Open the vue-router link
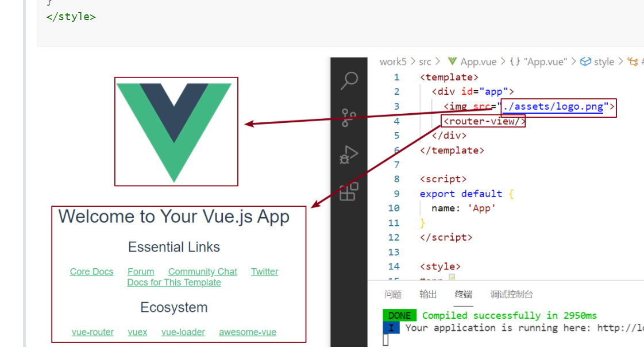 [93, 332]
